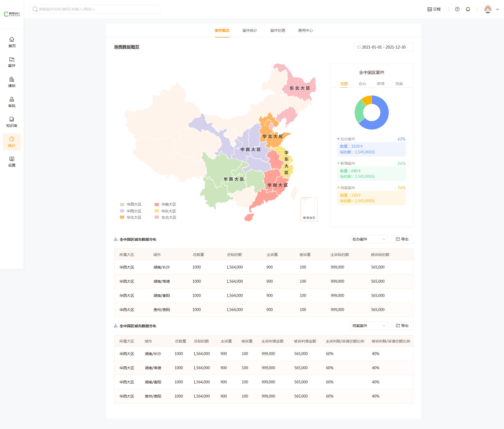Switch to the 案件统计 tab
This screenshot has height=429, width=504.
(x=250, y=30)
